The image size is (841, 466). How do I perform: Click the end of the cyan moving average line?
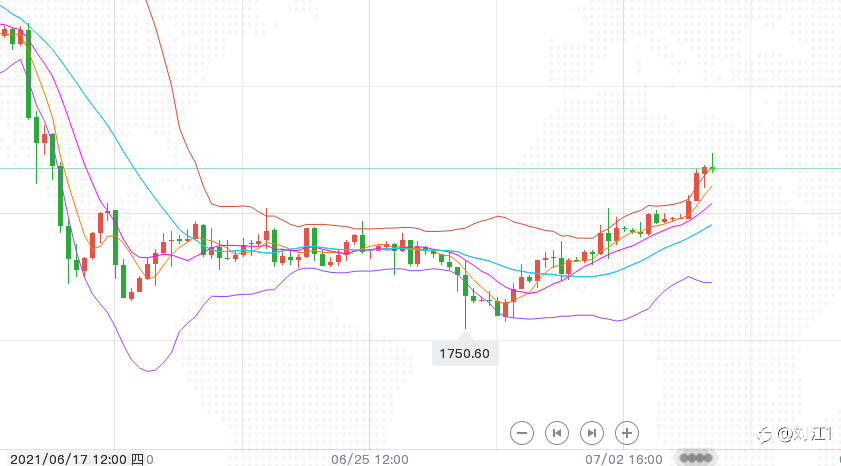pyautogui.click(x=711, y=225)
